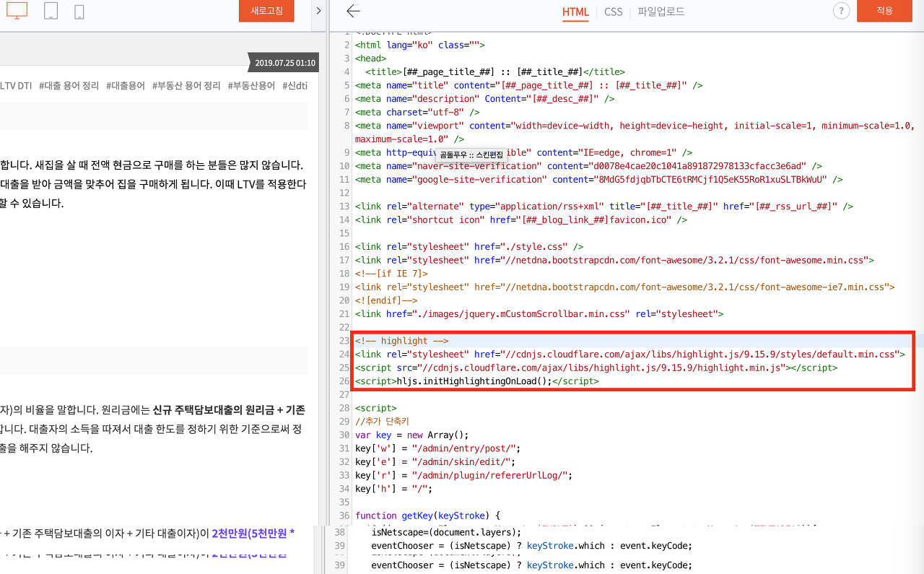This screenshot has width=924, height=574.
Task: Click the function getKey(keyStroke) line
Action: tap(427, 516)
